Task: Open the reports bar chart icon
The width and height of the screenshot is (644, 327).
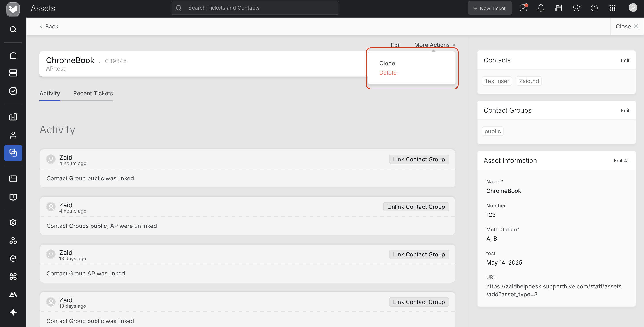Action: point(13,117)
